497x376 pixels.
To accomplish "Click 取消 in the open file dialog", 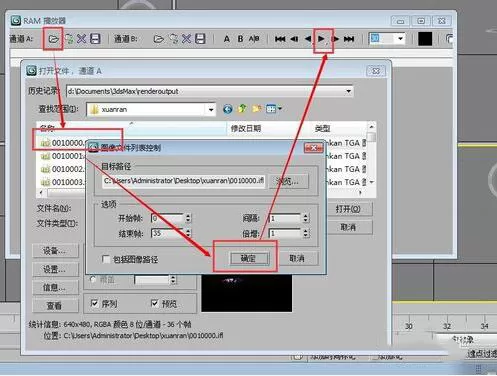I will click(x=348, y=227).
